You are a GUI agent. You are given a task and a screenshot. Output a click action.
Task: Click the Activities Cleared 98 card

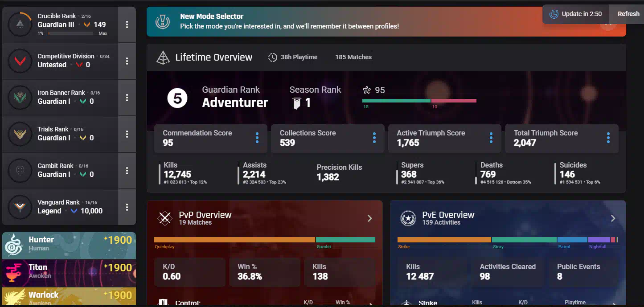508,272
